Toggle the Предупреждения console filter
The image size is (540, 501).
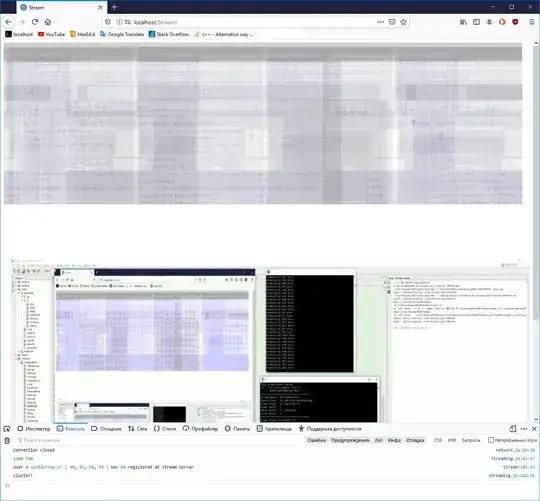click(350, 440)
